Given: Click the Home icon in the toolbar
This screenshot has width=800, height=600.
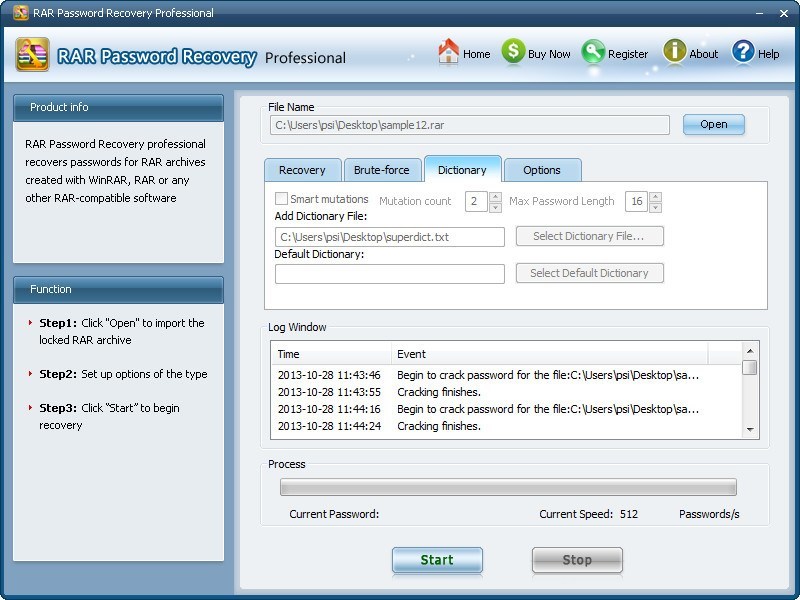Looking at the screenshot, I should 449,53.
